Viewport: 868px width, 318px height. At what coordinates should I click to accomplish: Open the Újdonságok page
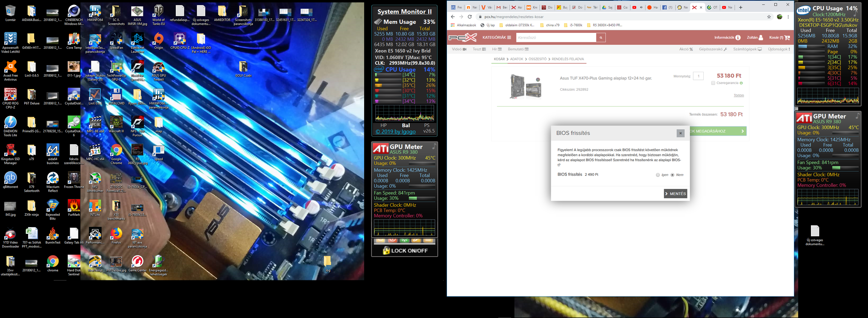pyautogui.click(x=779, y=49)
